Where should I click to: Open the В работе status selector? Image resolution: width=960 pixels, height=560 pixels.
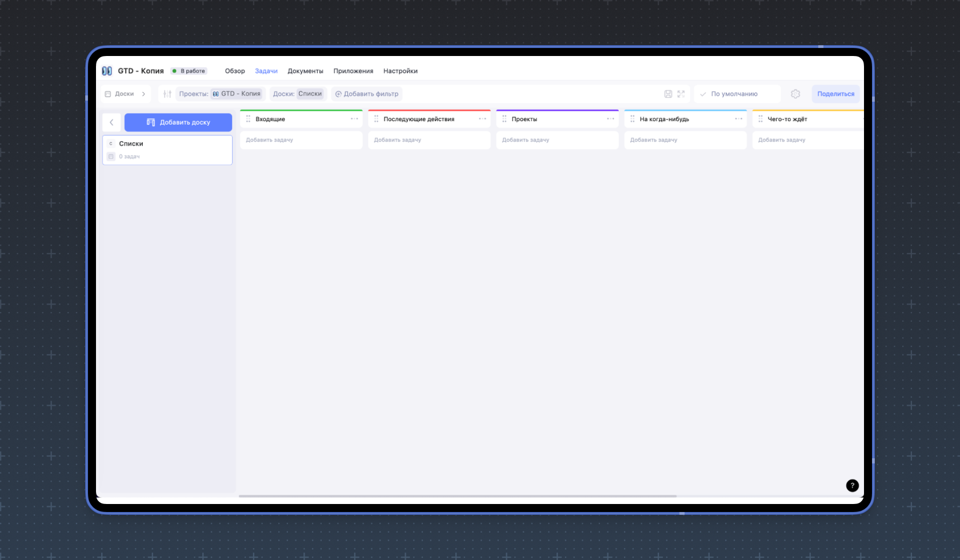[189, 71]
